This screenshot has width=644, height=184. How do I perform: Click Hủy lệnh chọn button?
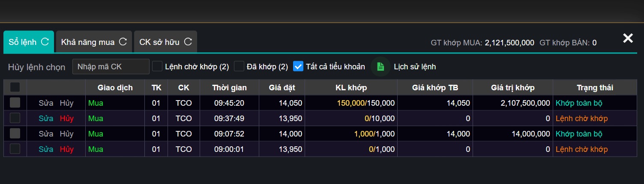tap(36, 67)
